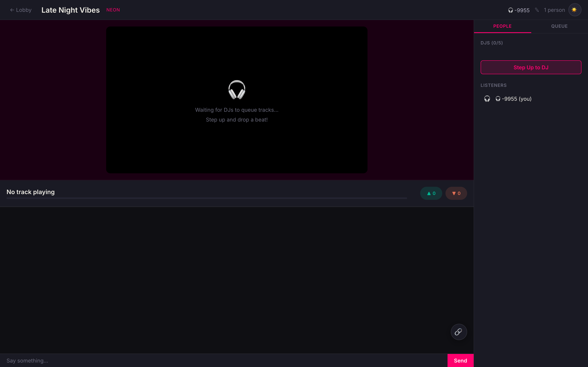Click the orange downvote arrow for the track
The height and width of the screenshot is (367, 588).
[x=456, y=193]
